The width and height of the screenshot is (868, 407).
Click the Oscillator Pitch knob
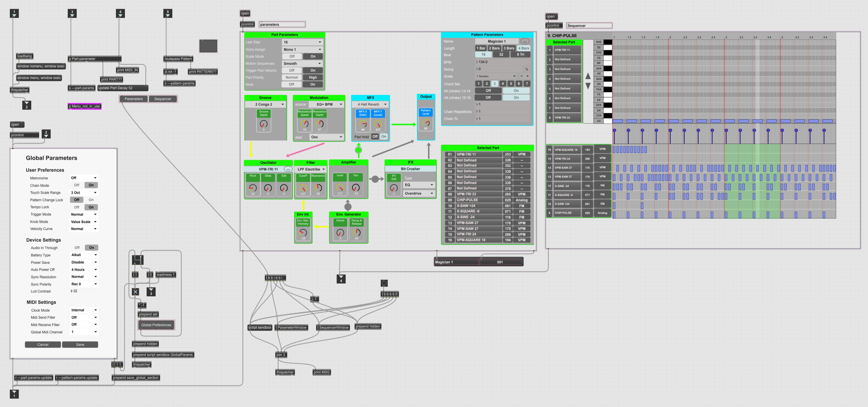click(x=253, y=188)
